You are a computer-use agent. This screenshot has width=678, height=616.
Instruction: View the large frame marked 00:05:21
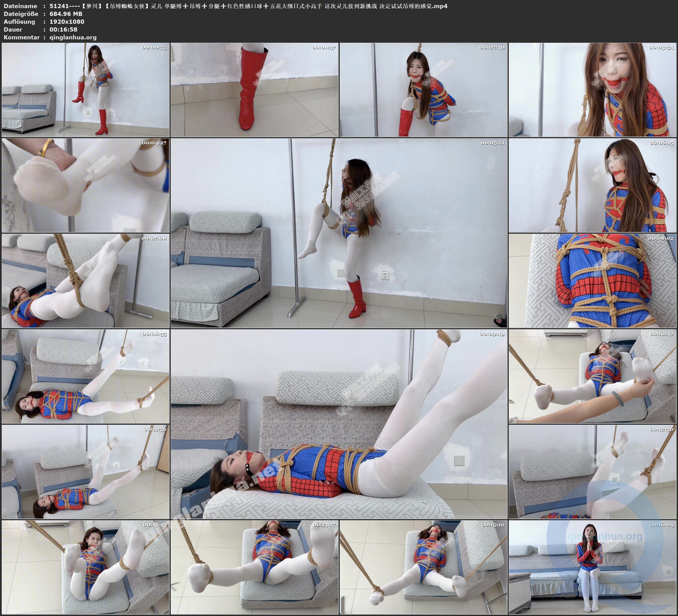(x=339, y=233)
